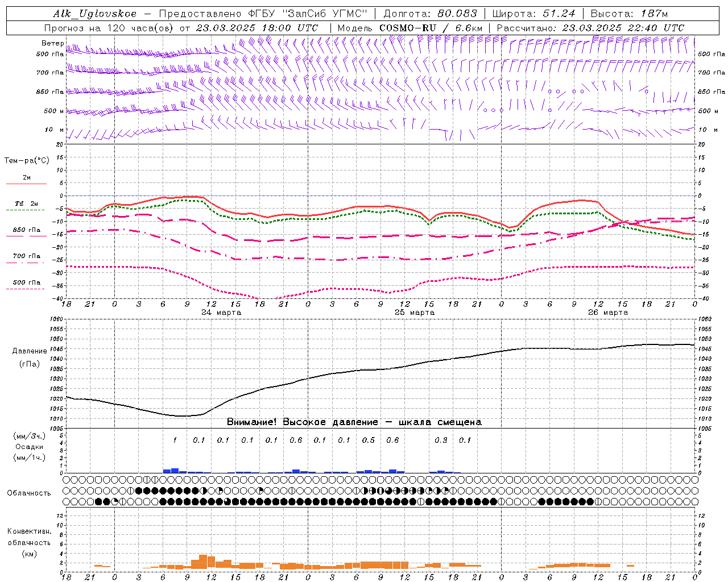Click the elevation text Высота: 187м
728x582 pixels.
coord(630,14)
